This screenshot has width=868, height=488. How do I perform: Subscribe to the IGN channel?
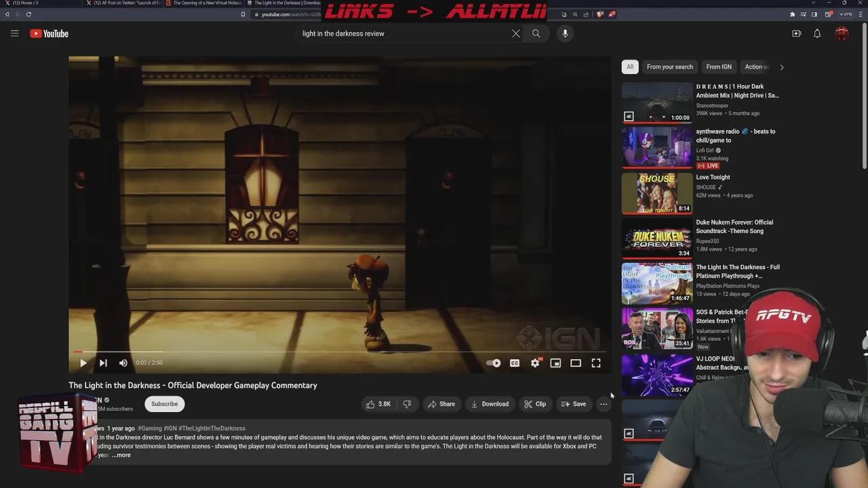tap(164, 404)
